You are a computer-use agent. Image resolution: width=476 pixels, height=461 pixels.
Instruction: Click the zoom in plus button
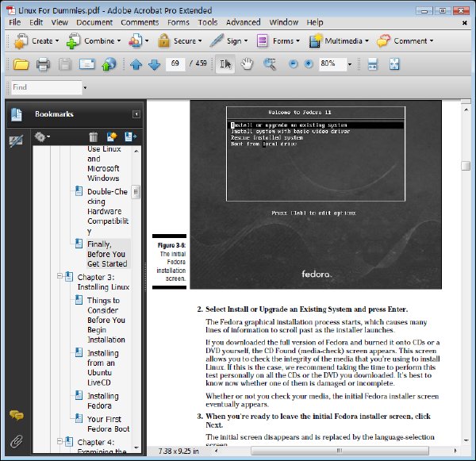point(309,63)
